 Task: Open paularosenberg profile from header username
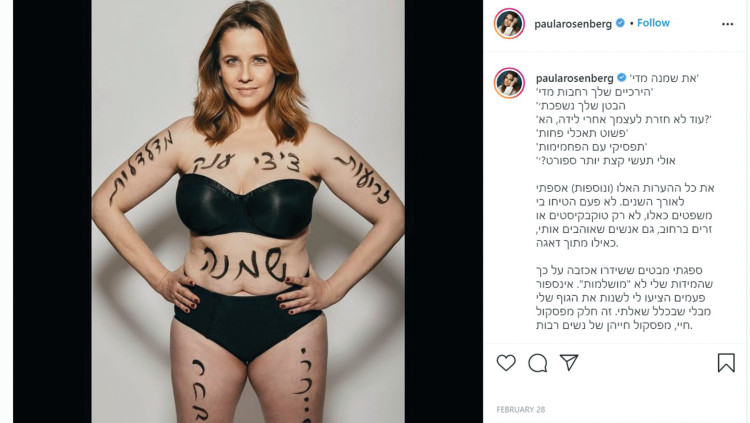click(573, 24)
